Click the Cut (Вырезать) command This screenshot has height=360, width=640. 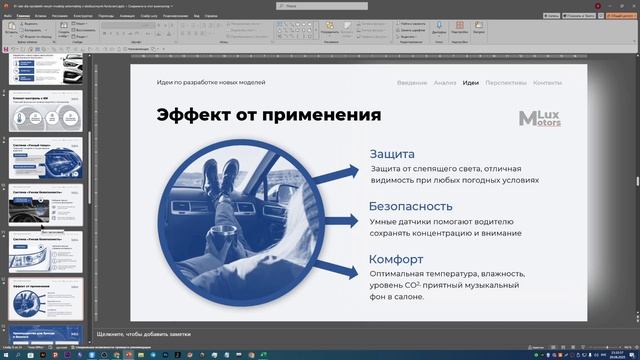pyautogui.click(x=29, y=24)
